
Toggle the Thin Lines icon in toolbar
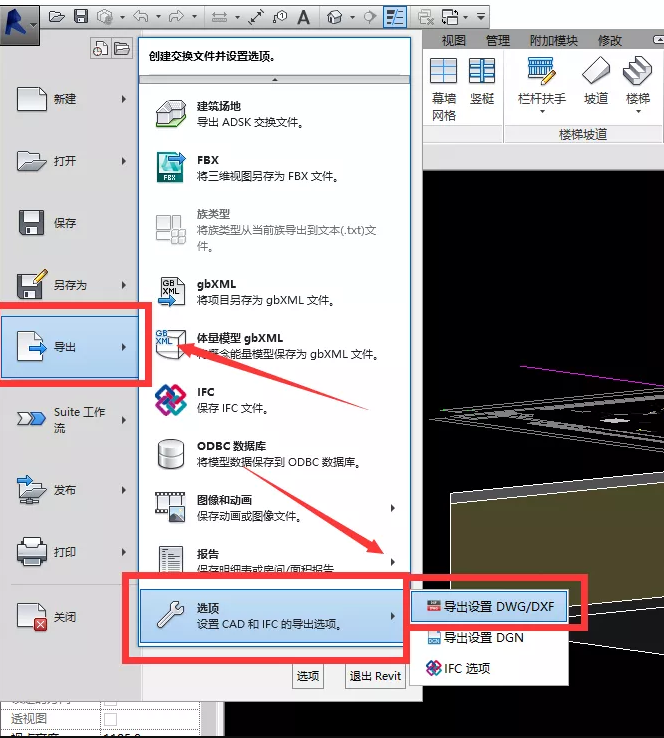[x=394, y=17]
